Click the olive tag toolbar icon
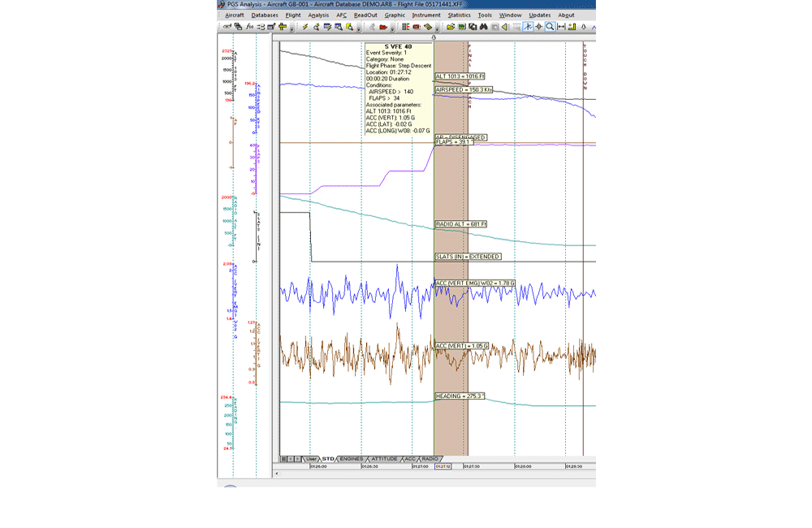Screen dimensions: 812x528 click(x=428, y=27)
